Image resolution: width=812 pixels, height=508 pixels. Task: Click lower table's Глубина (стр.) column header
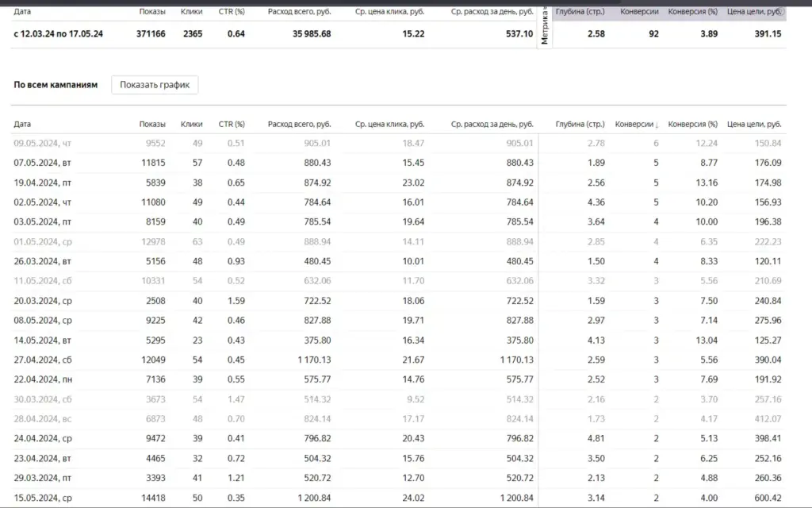click(580, 124)
